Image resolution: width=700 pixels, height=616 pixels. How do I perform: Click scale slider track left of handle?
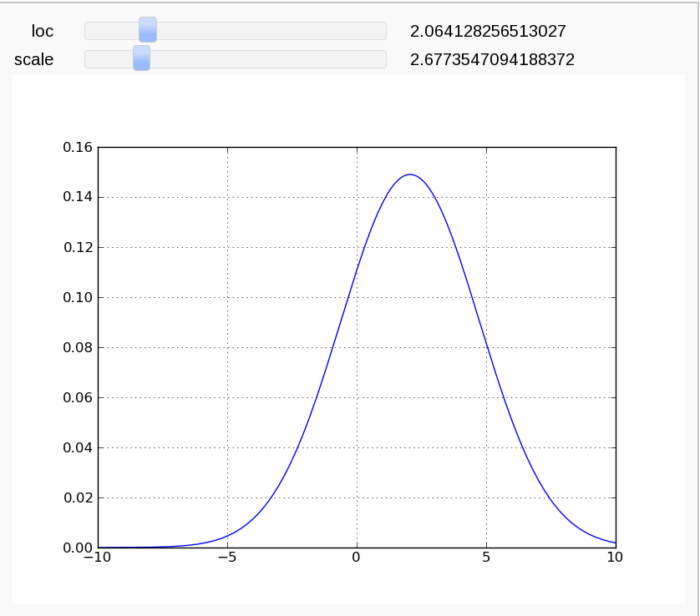tap(108, 59)
